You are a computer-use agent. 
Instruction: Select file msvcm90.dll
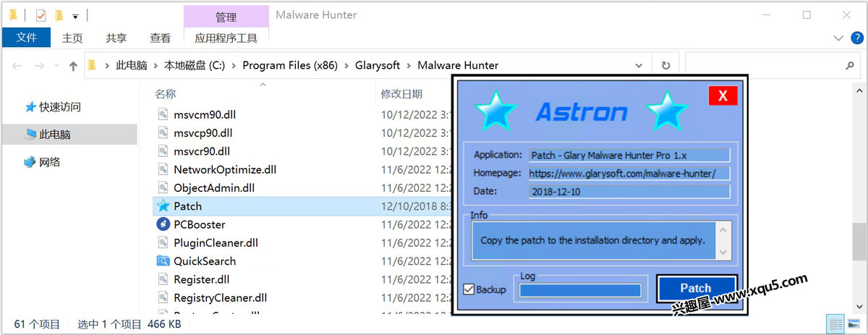point(205,114)
